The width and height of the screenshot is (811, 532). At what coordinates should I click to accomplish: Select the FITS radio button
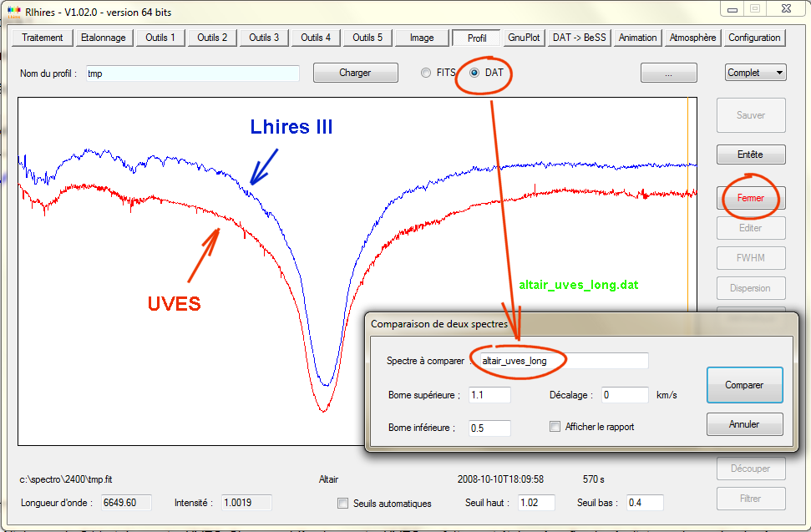426,73
